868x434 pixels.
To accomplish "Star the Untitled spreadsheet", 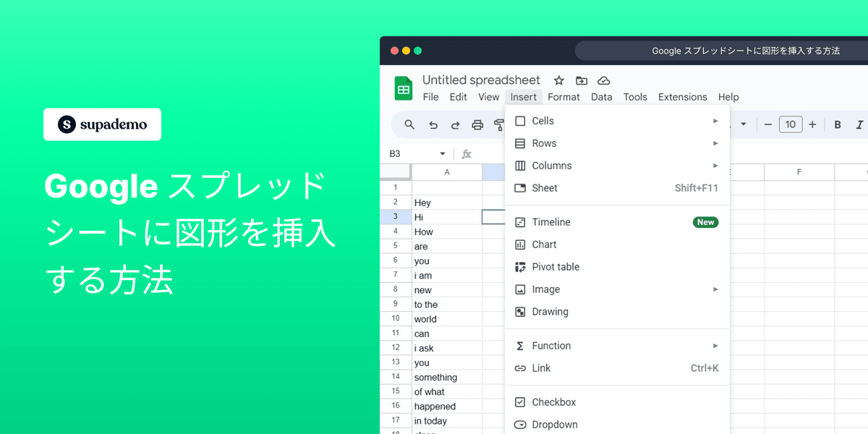I will pyautogui.click(x=558, y=80).
